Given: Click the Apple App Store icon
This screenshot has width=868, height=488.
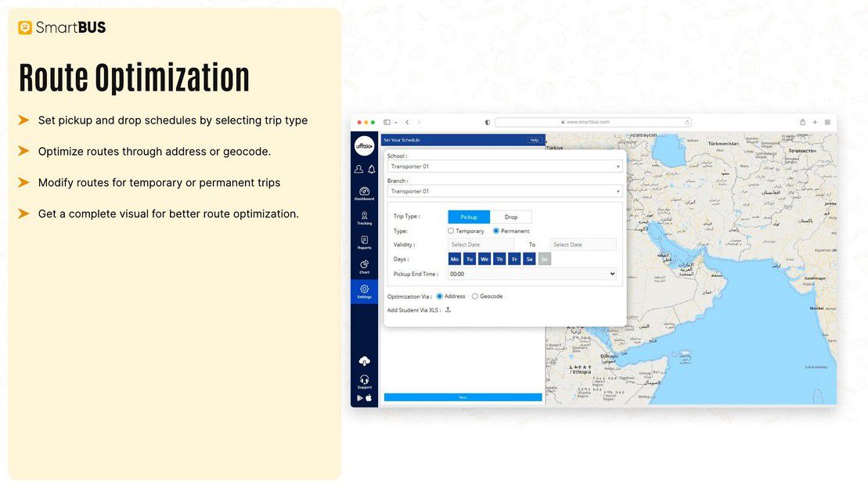Looking at the screenshot, I should [x=369, y=398].
